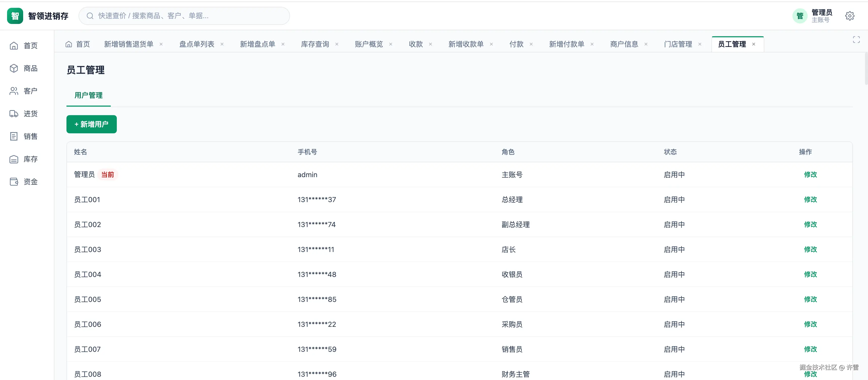Click the 财务主管 role cell
Screen dimensions: 868x380
pyautogui.click(x=515, y=374)
